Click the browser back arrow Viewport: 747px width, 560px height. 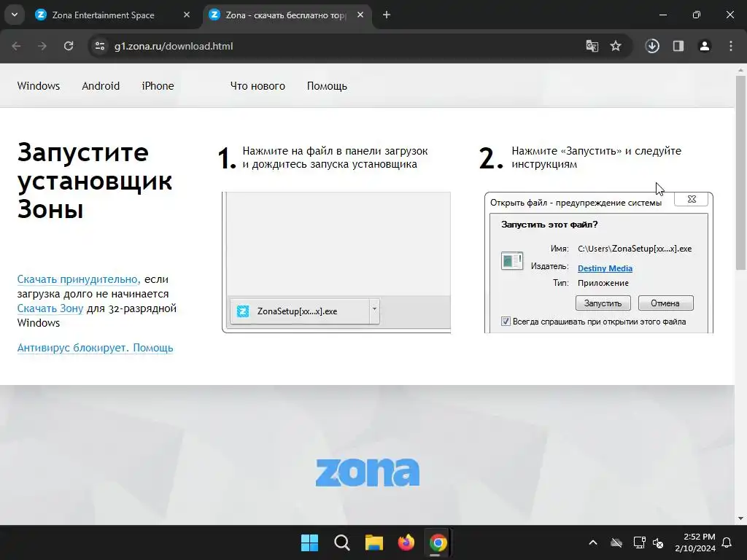(x=16, y=46)
